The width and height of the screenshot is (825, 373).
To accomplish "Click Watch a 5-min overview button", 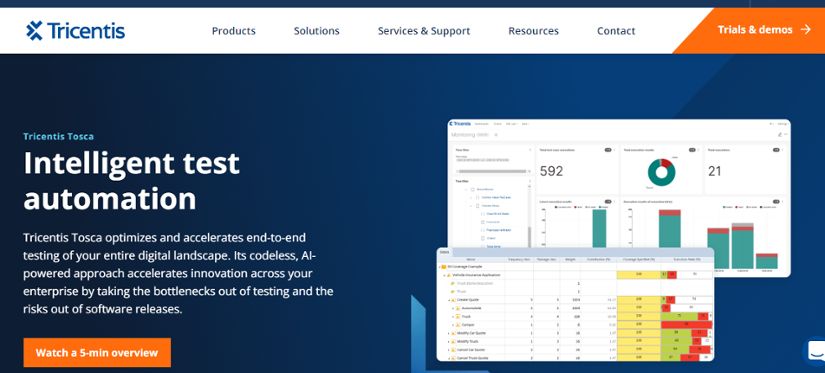I will click(x=97, y=352).
